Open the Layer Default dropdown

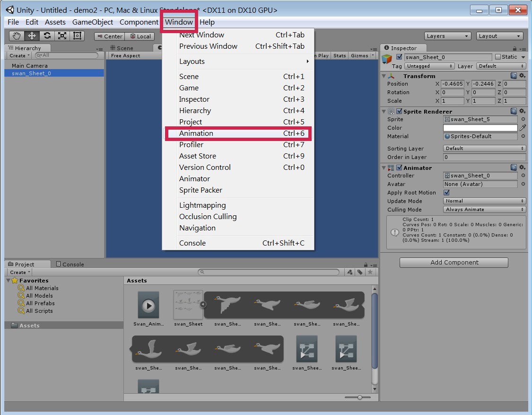[x=501, y=66]
